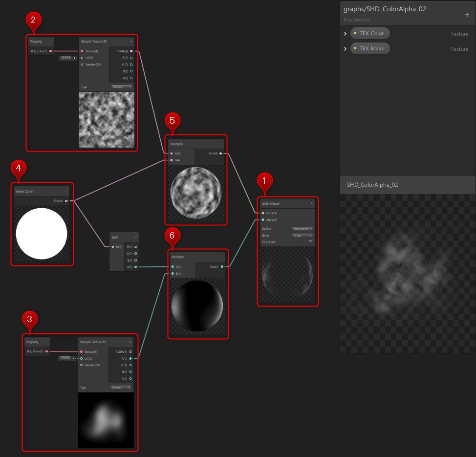Image resolution: width=476 pixels, height=457 pixels.
Task: Open the Surface dropdown set to Transparent
Action: (302, 229)
